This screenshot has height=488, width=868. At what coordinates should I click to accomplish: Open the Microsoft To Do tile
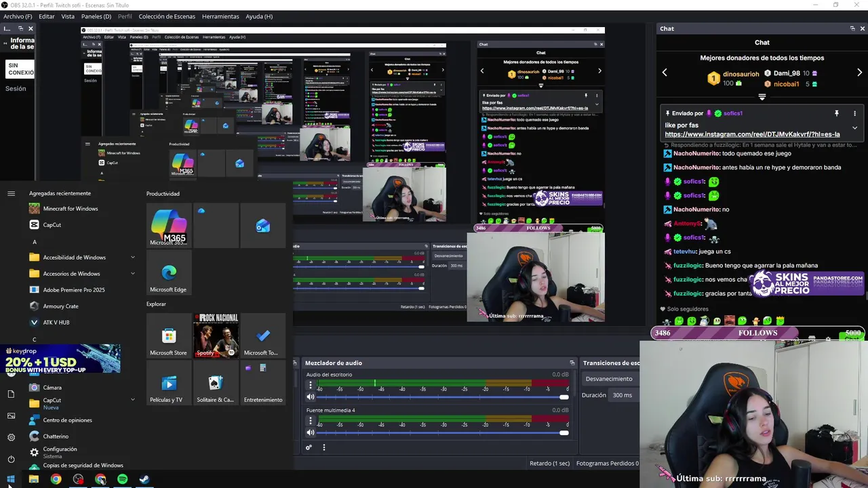[262, 335]
